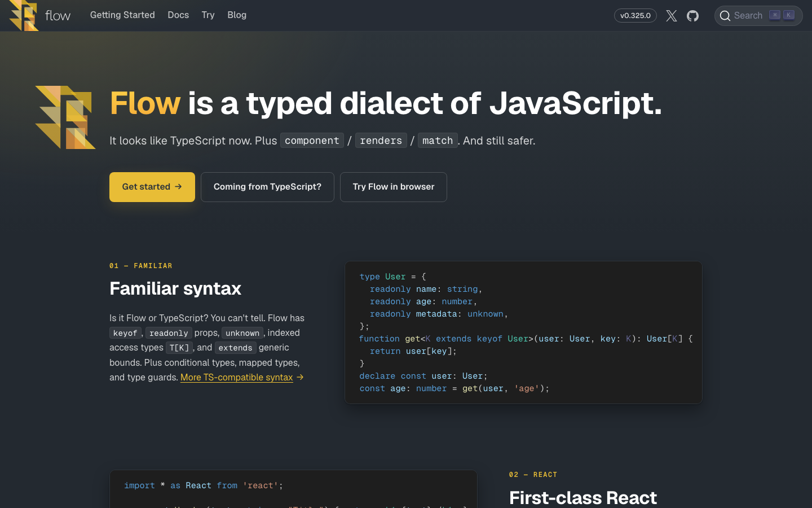Image resolution: width=812 pixels, height=508 pixels.
Task: Click the keyof inline code tag
Action: [x=125, y=333]
